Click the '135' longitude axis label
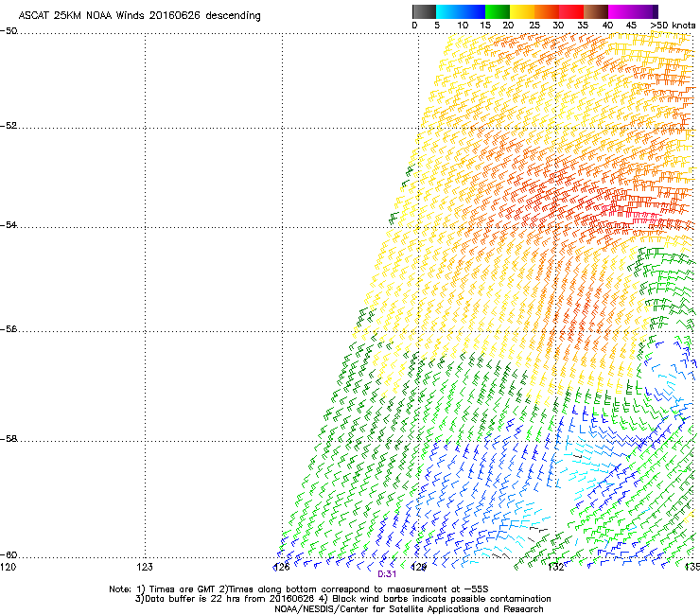The width and height of the screenshot is (700, 615). coord(692,567)
